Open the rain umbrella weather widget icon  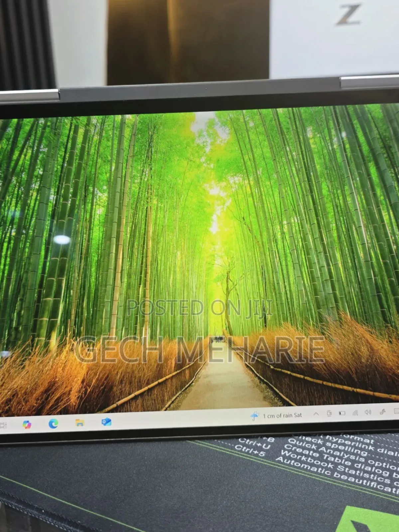255,416
